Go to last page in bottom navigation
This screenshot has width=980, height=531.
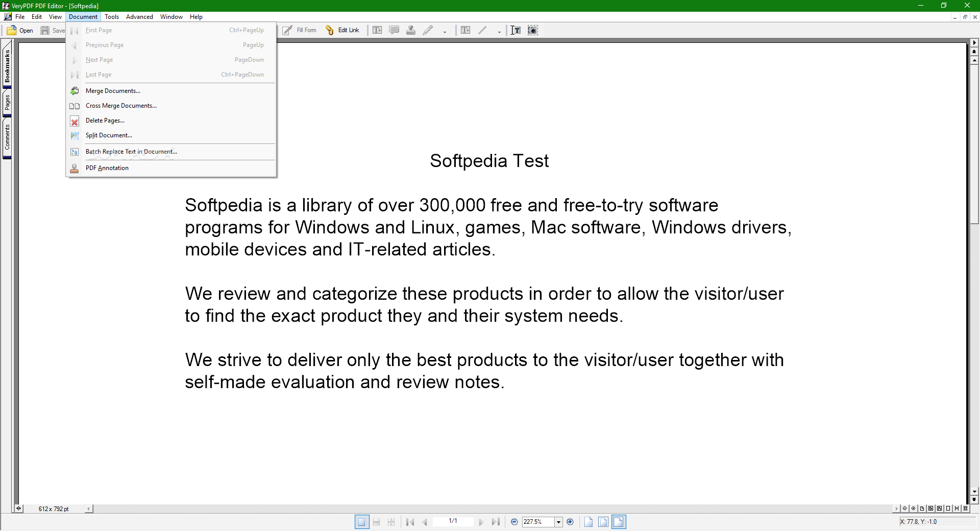pos(496,522)
